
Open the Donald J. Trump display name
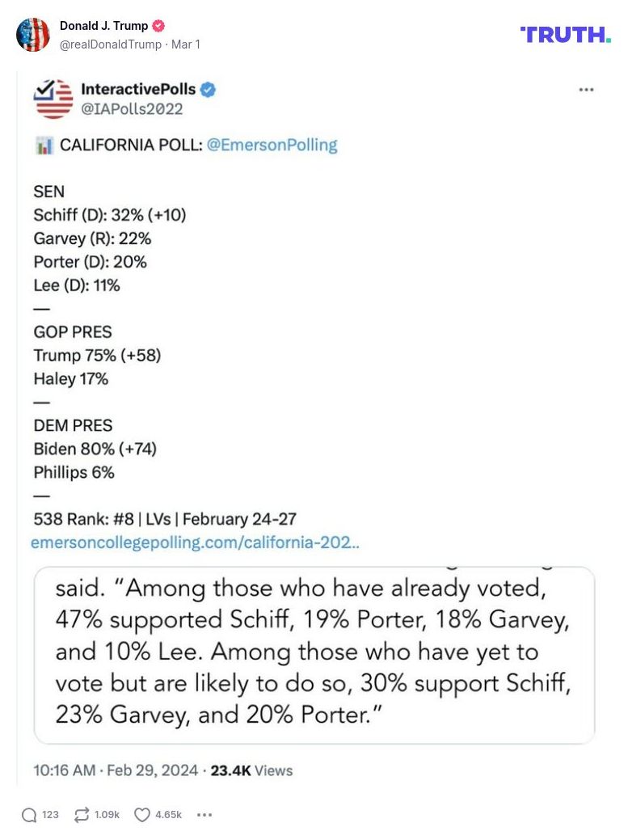(103, 26)
